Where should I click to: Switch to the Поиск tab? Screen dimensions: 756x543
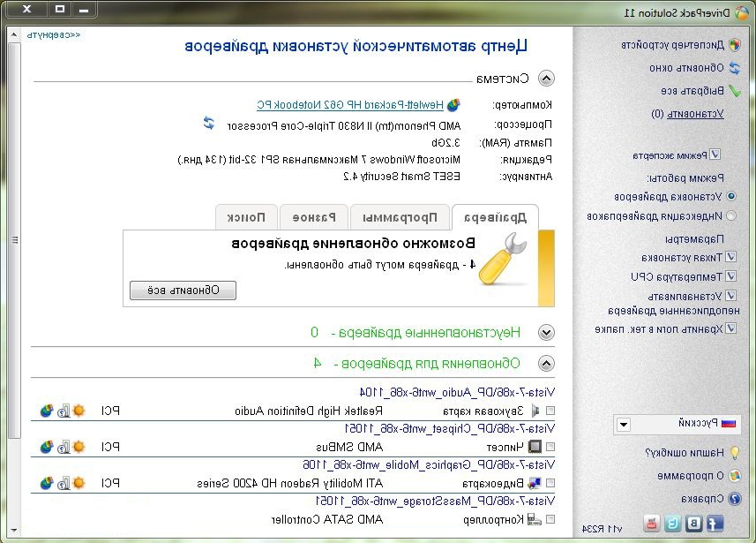[246, 218]
